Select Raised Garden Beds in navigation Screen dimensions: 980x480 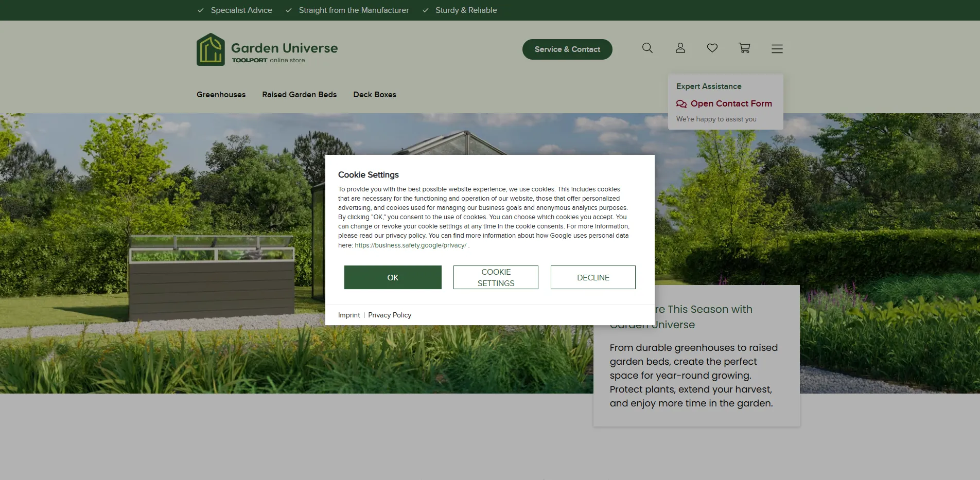[x=299, y=95]
